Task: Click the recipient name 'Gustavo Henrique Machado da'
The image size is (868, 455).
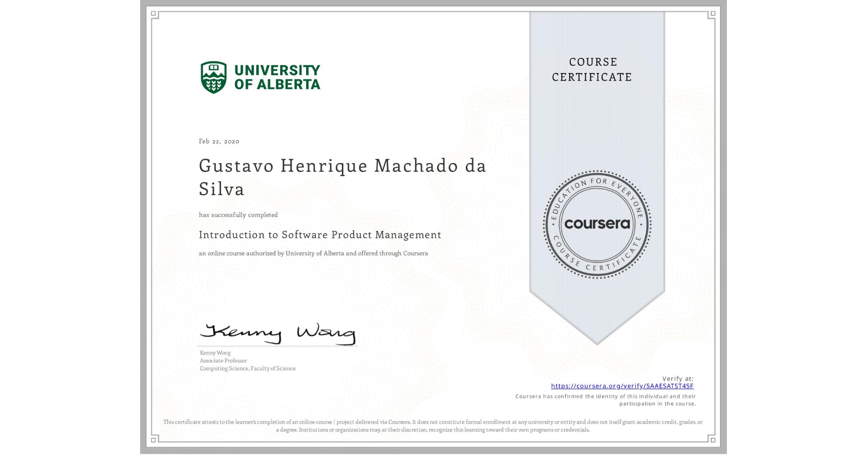Action: pos(342,166)
